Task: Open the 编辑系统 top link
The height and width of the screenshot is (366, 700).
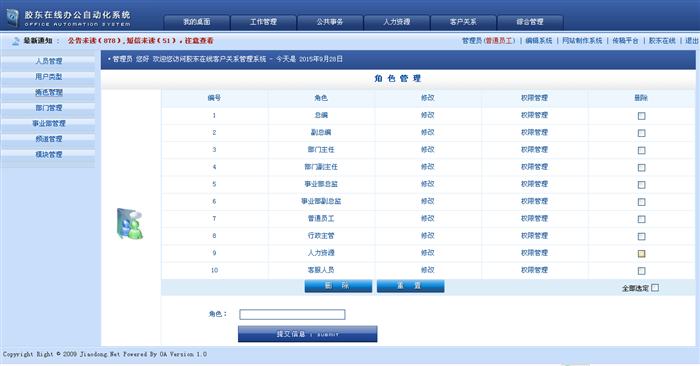Action: 538,41
